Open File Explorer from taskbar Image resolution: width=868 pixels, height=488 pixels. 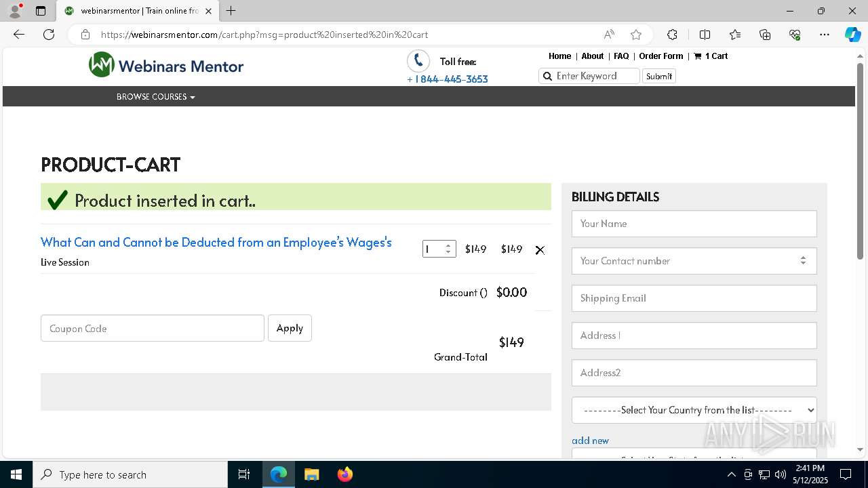[x=311, y=474]
